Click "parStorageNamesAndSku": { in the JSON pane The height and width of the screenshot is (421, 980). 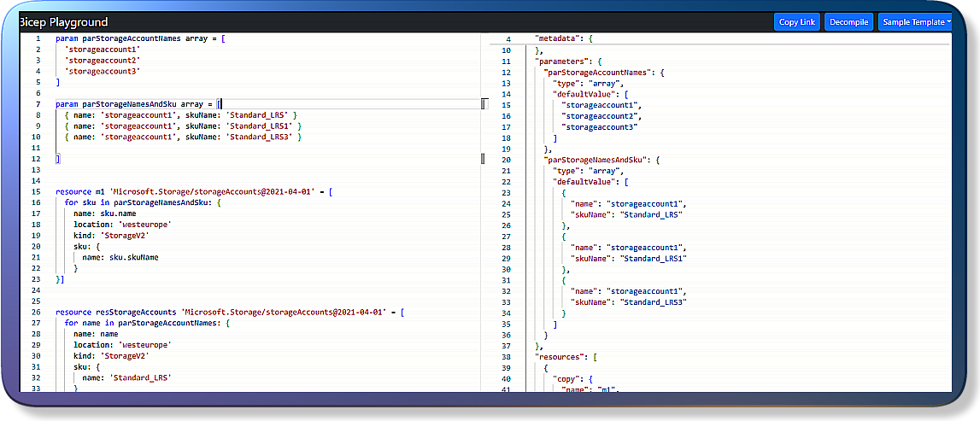click(x=602, y=160)
